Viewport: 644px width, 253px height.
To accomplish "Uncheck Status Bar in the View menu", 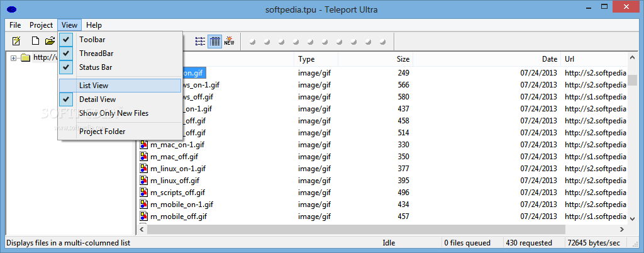I will coord(120,67).
